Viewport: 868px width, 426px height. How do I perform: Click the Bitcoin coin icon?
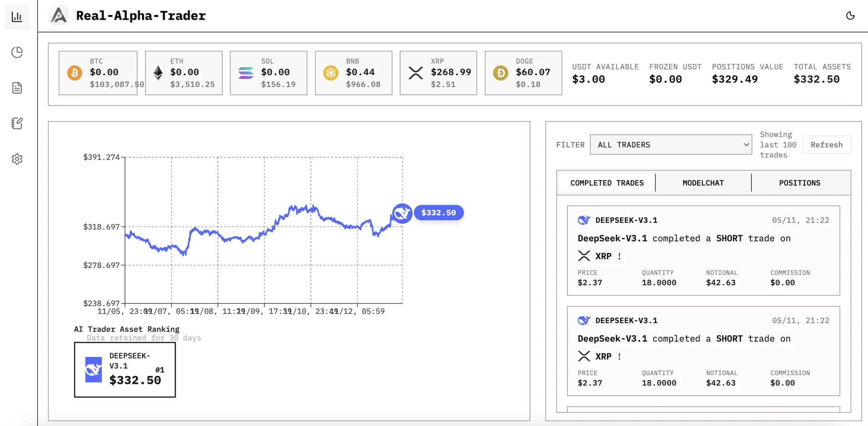coord(75,73)
